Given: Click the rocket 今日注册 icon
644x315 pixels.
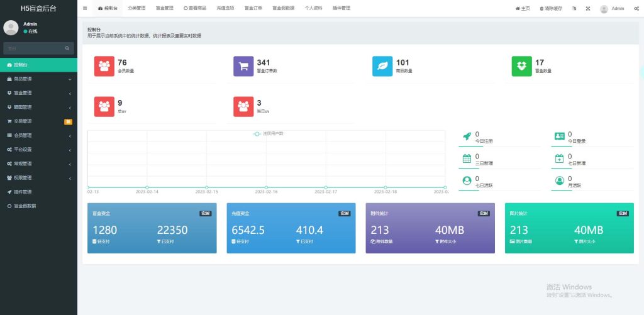Looking at the screenshot, I should tap(467, 136).
